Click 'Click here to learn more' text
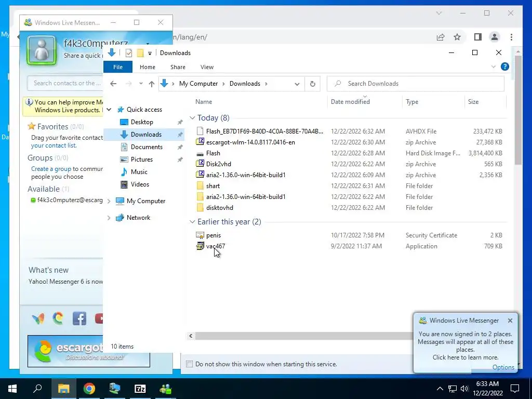This screenshot has height=399, width=532. (465, 357)
